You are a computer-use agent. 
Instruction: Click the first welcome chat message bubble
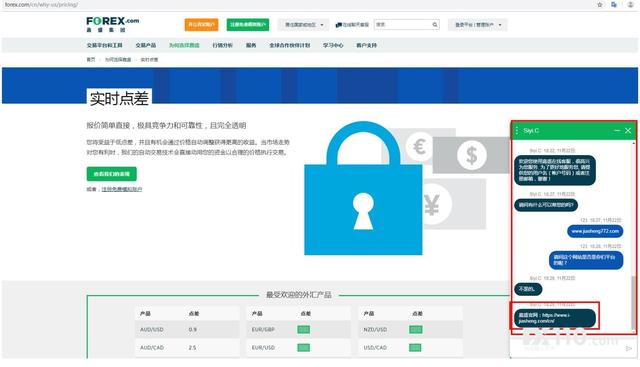tap(555, 170)
